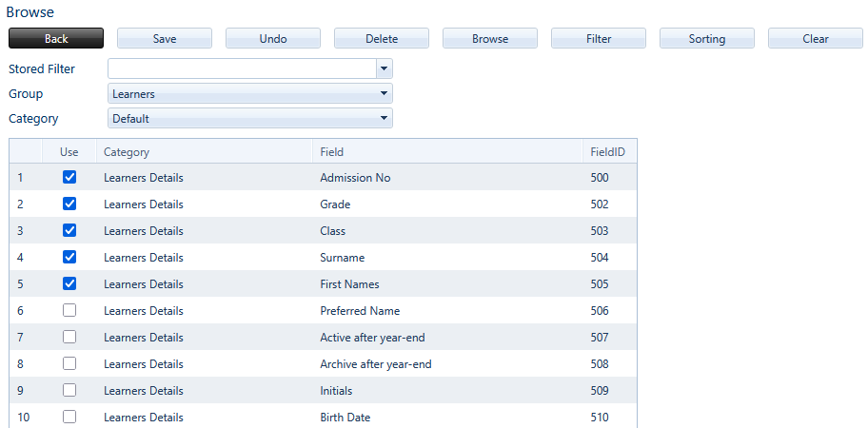Click FieldID value 508
868x428 pixels.
pos(600,363)
